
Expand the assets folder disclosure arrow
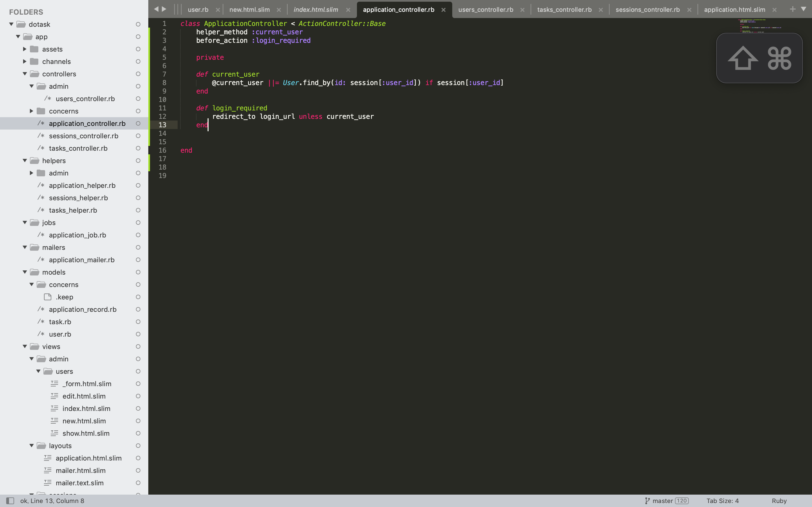click(25, 49)
